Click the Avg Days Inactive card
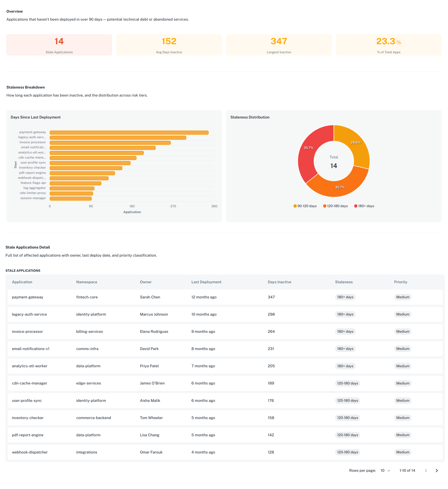 169,45
